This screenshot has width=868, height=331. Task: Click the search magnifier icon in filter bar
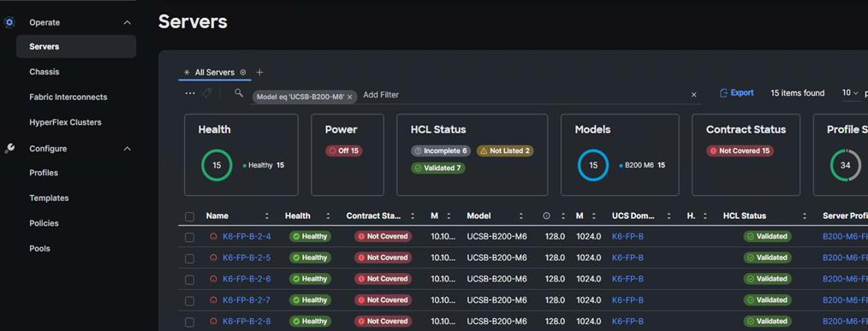239,93
